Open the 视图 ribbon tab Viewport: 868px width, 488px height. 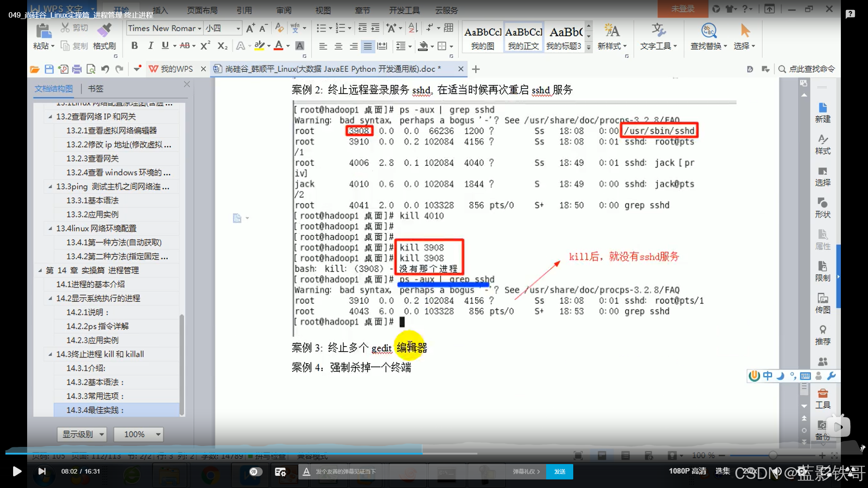coord(323,10)
